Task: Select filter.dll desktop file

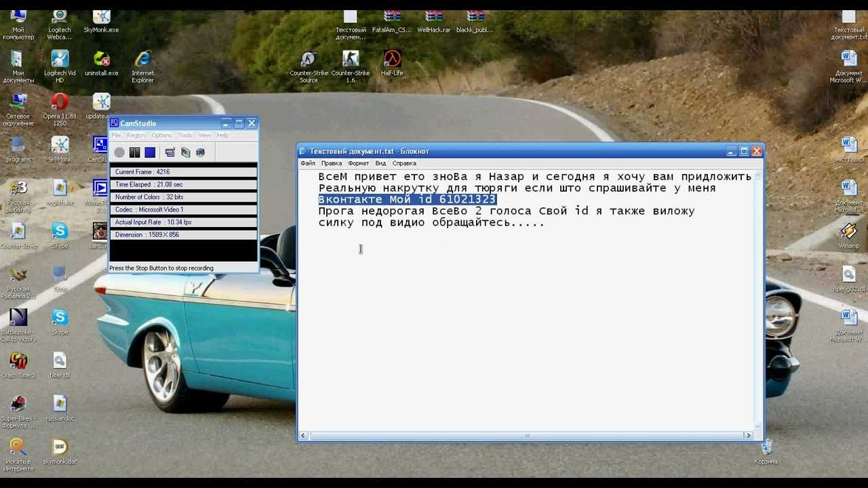Action: [60, 365]
